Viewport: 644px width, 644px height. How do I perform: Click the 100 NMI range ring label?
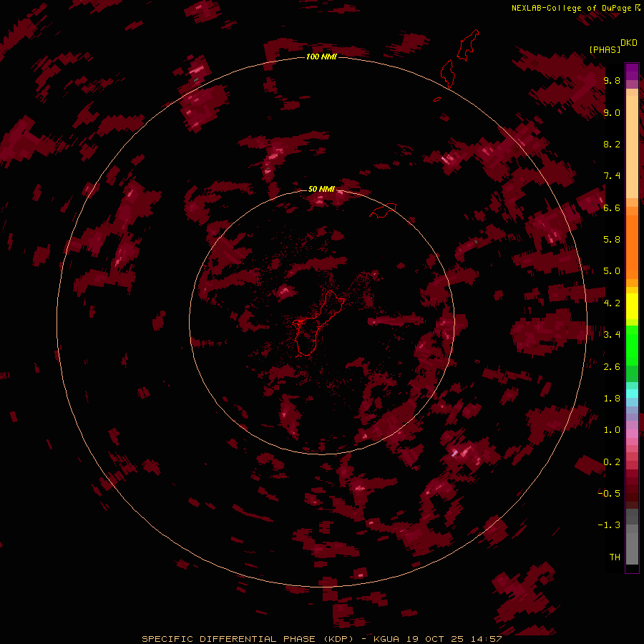coord(321,57)
